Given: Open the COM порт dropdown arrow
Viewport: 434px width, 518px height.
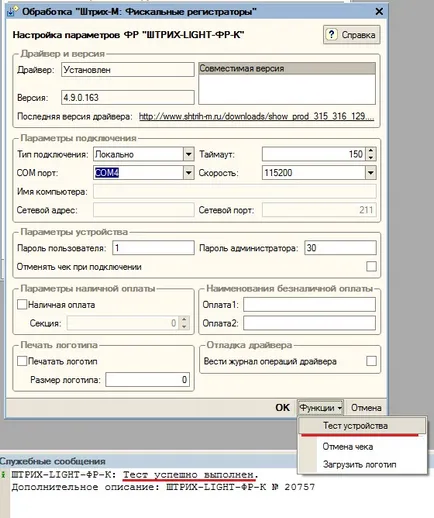Looking at the screenshot, I should pyautogui.click(x=188, y=173).
